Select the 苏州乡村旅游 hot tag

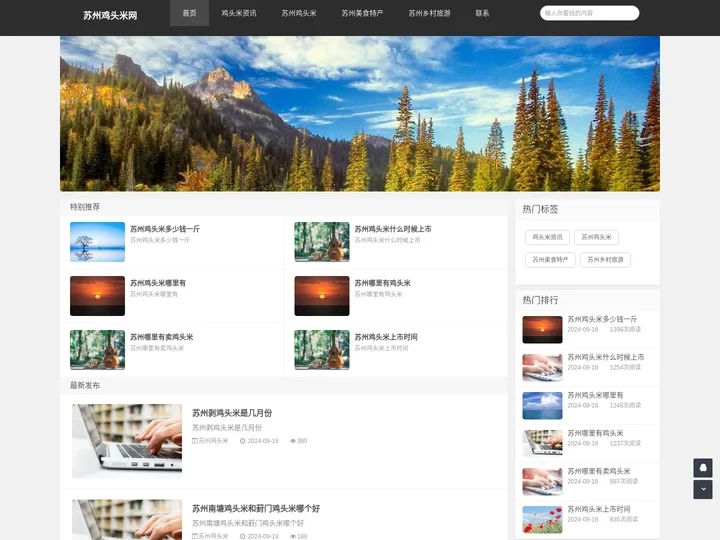click(606, 260)
